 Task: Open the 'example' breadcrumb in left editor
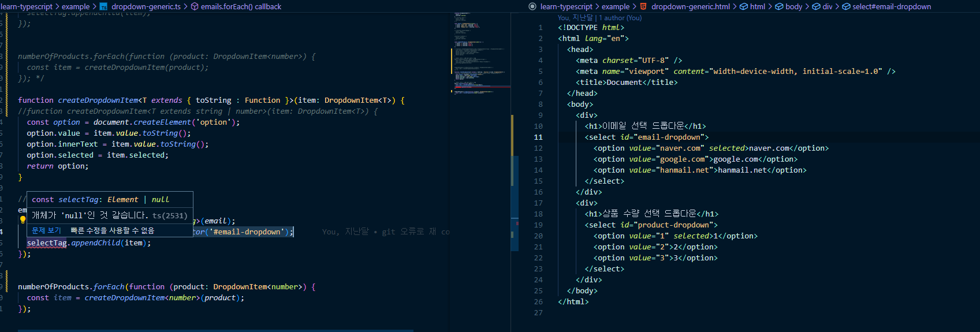(x=76, y=6)
